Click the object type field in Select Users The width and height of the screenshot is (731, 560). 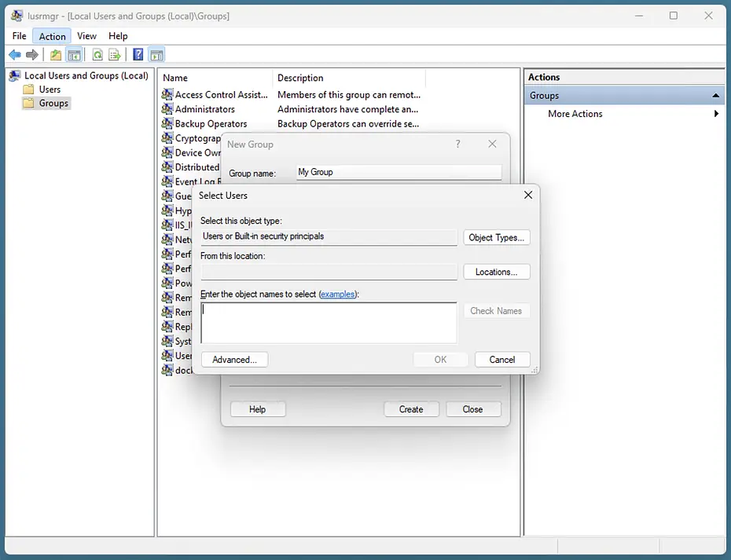(x=329, y=236)
